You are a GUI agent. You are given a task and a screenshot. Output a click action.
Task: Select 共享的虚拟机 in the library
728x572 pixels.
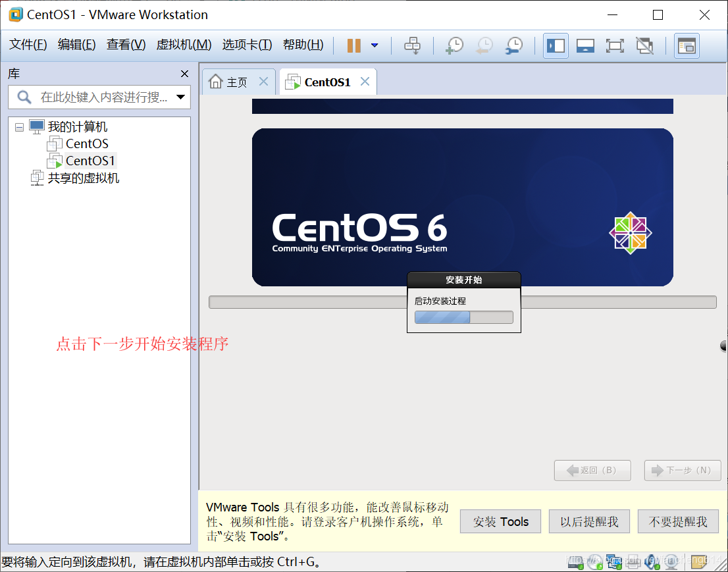pos(84,178)
